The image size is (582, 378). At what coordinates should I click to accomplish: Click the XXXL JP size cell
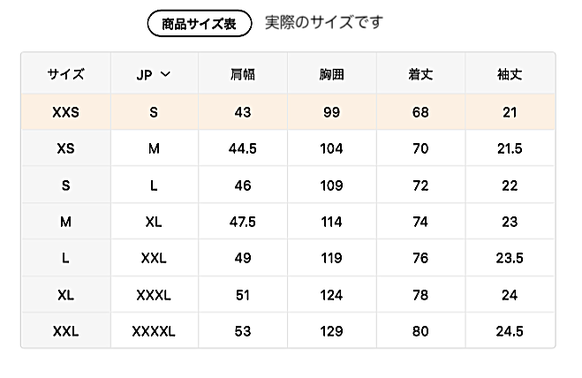point(154,295)
